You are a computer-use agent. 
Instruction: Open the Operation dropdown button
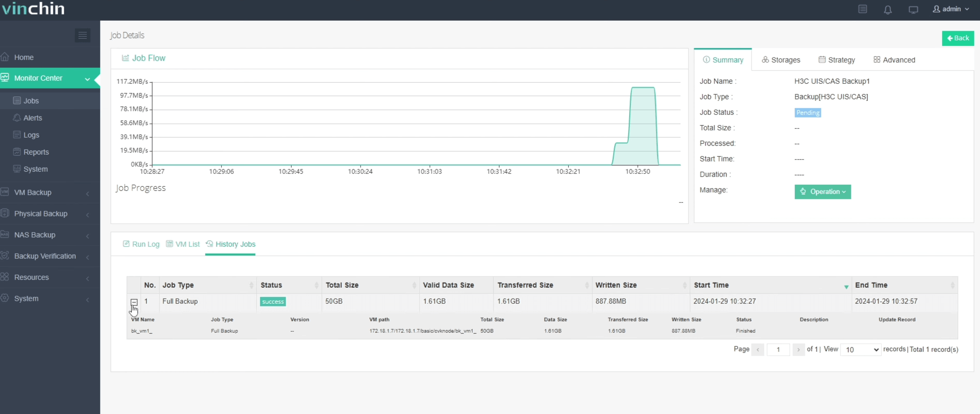tap(822, 191)
